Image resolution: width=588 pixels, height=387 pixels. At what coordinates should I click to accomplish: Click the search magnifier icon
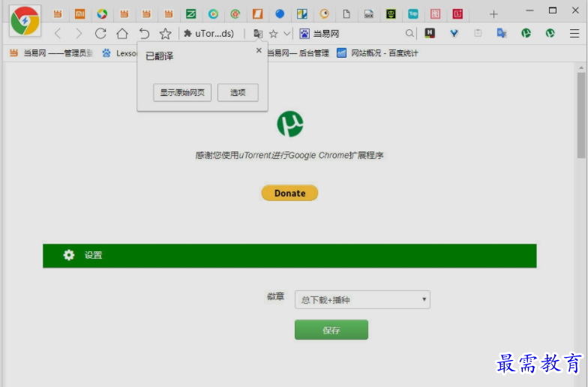point(409,34)
